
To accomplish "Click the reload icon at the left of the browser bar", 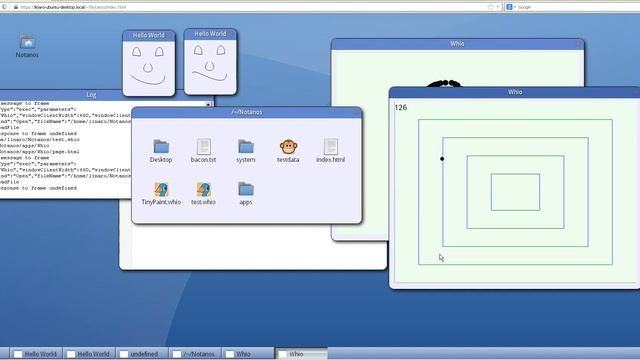I will click(4, 7).
